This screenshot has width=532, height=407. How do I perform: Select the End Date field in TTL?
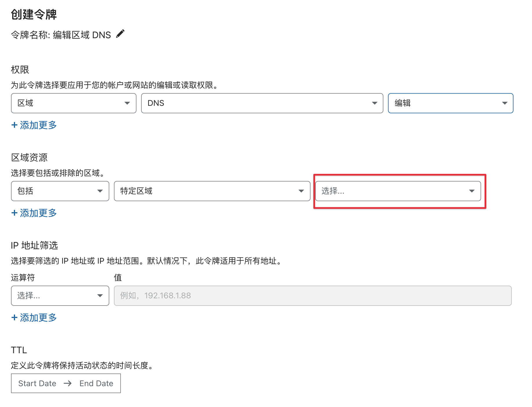point(96,383)
